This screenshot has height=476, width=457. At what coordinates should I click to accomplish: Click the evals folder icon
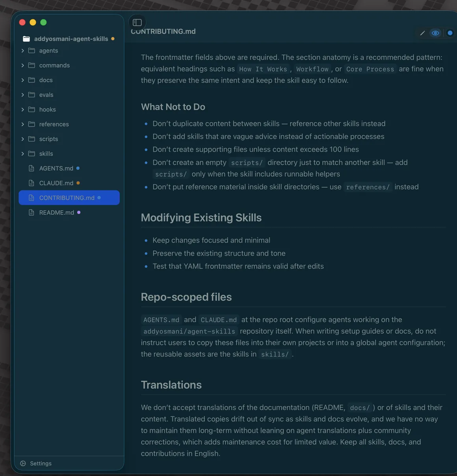[x=32, y=95]
